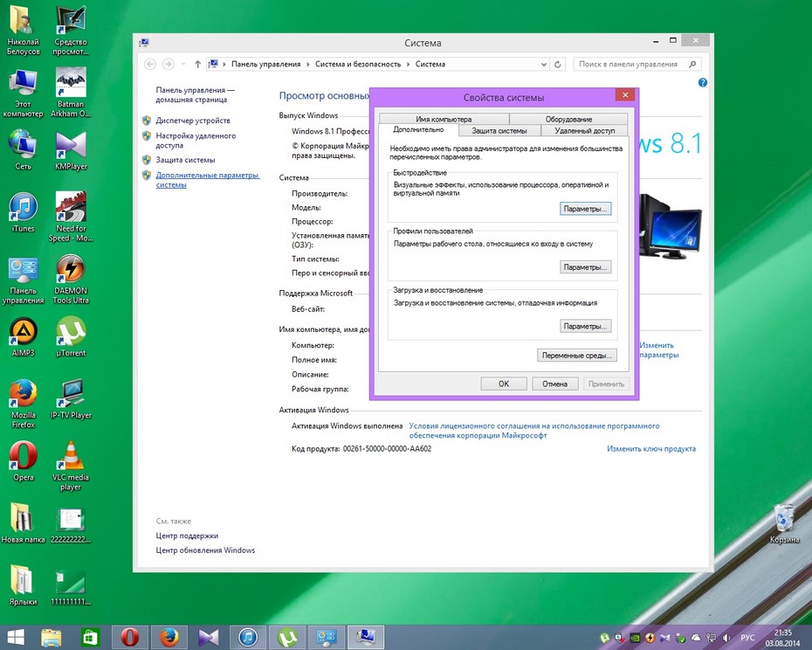This screenshot has width=812, height=650.
Task: Switch to iTunes in taskbar
Action: point(248,637)
